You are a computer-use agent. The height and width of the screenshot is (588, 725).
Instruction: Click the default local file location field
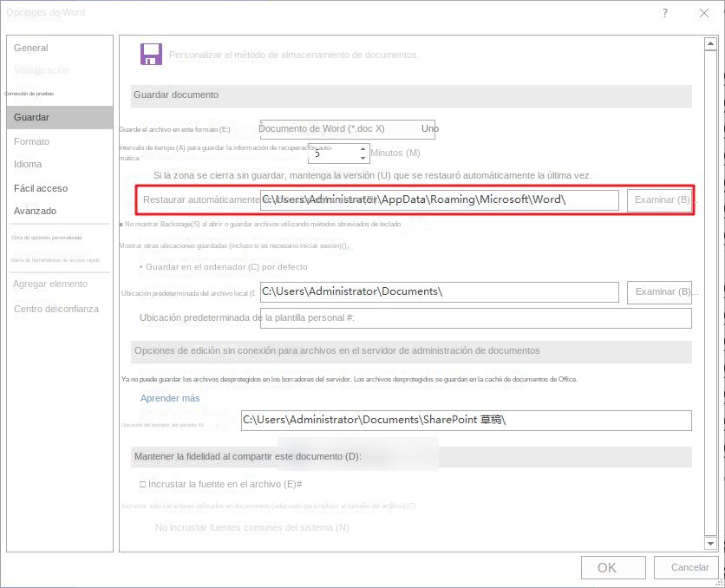click(440, 292)
